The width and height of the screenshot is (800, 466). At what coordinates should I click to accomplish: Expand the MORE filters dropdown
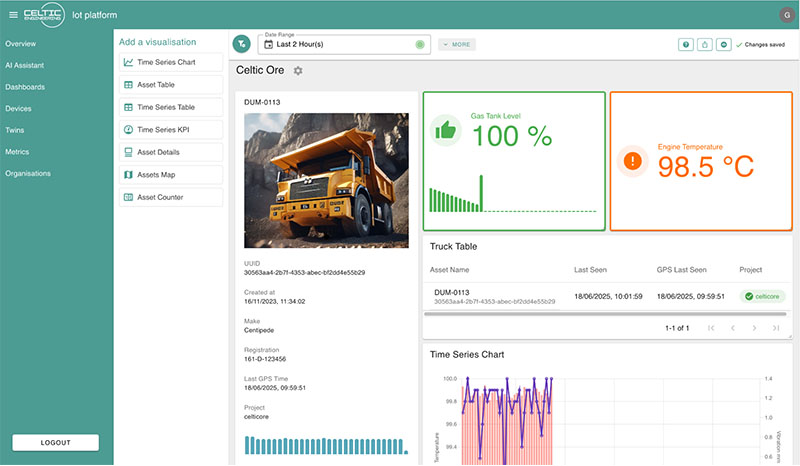[457, 44]
